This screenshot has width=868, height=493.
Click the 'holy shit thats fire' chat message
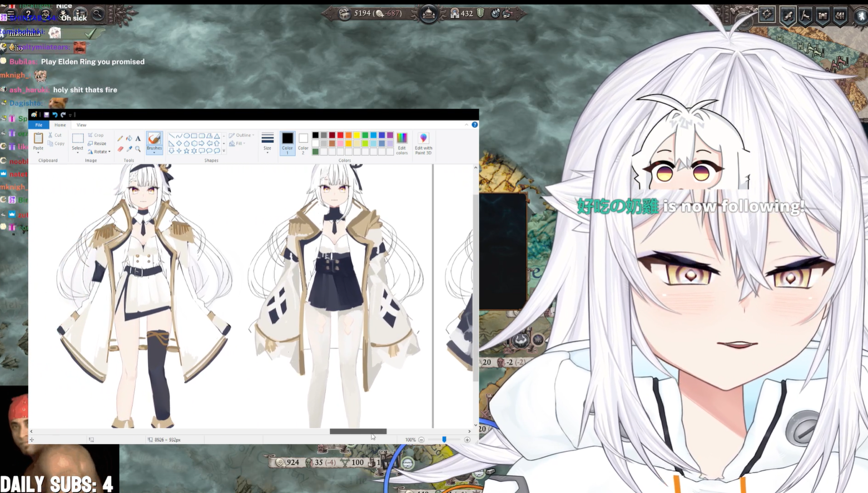[85, 89]
